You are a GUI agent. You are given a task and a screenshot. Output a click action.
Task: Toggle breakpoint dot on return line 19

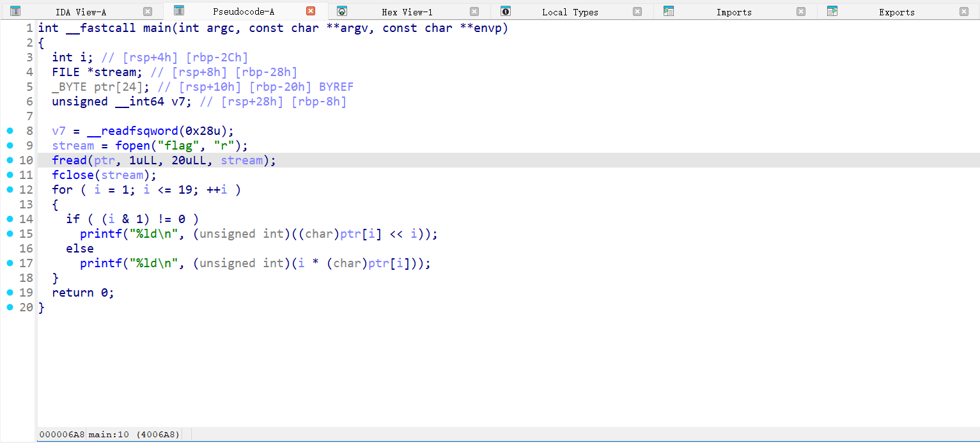pyautogui.click(x=10, y=293)
